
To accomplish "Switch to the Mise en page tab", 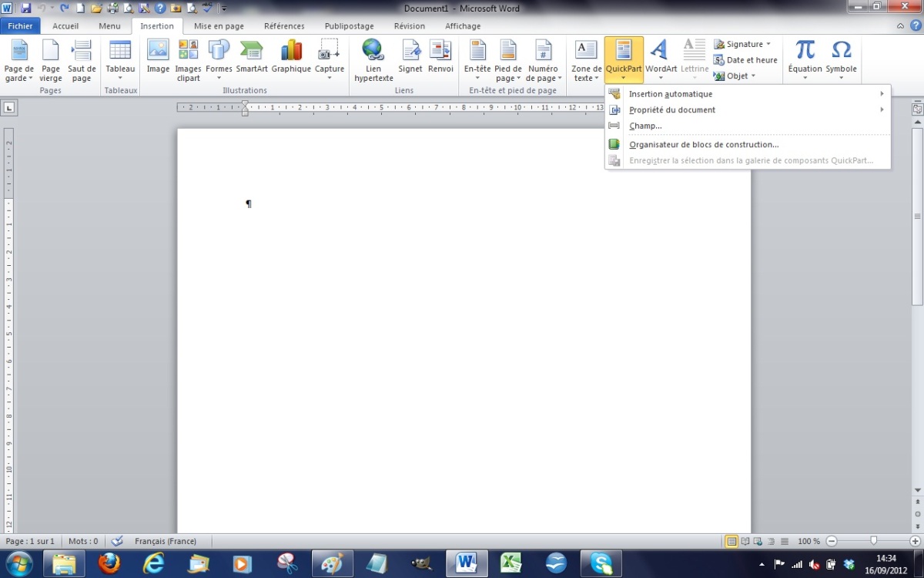I will [219, 26].
